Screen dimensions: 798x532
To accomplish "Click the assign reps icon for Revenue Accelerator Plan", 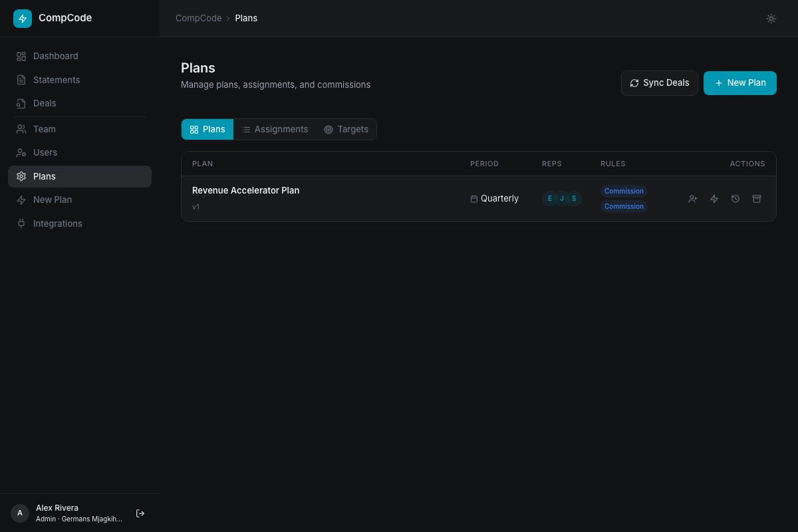I will tap(693, 199).
